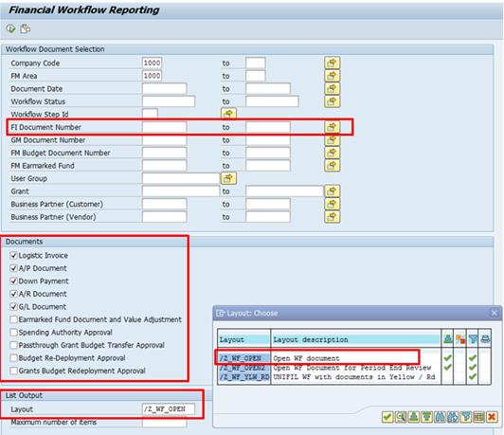This screenshot has width=504, height=435.
Task: Open multiple selection for Business Partner (Customer)
Action: pyautogui.click(x=332, y=204)
